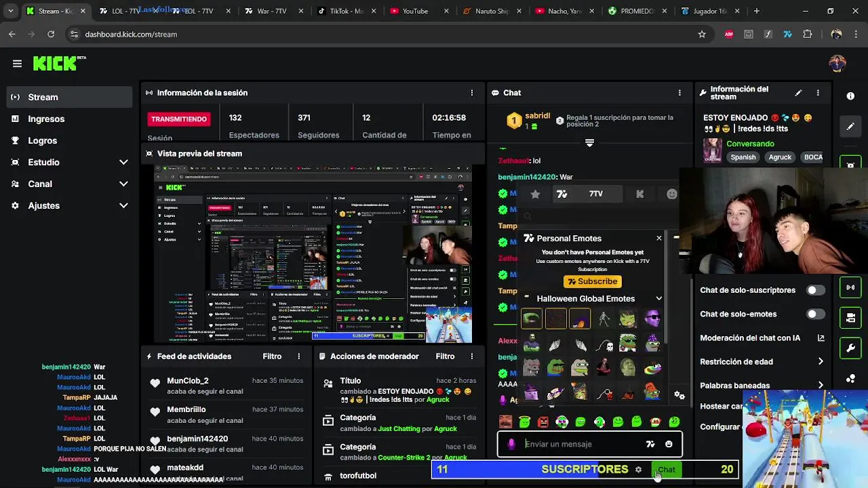The height and width of the screenshot is (488, 868).
Task: Open stream info panel three-dot menu
Action: 818,93
